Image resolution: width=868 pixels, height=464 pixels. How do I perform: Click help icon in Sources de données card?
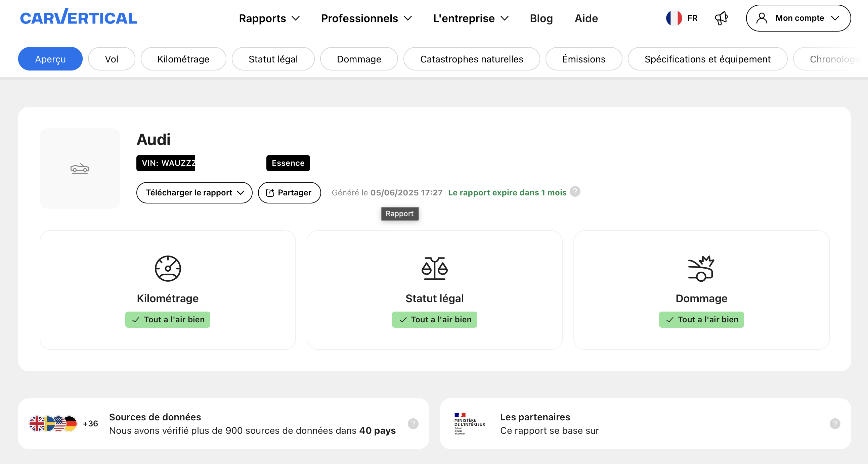click(x=413, y=424)
